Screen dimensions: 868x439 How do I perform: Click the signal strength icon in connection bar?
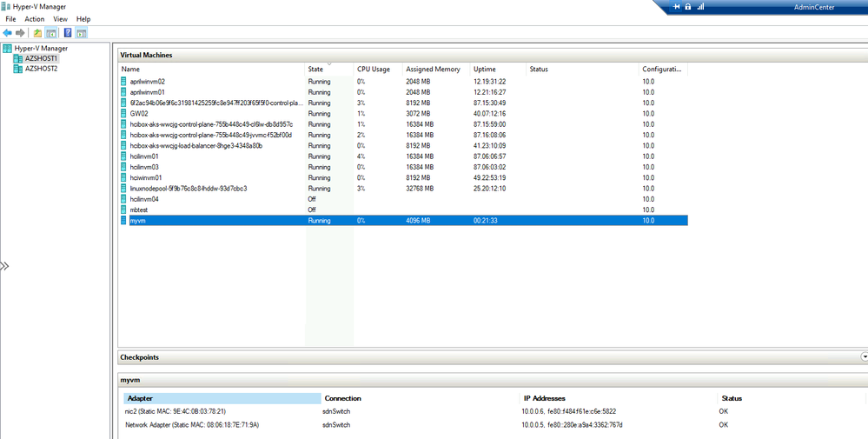pos(701,7)
